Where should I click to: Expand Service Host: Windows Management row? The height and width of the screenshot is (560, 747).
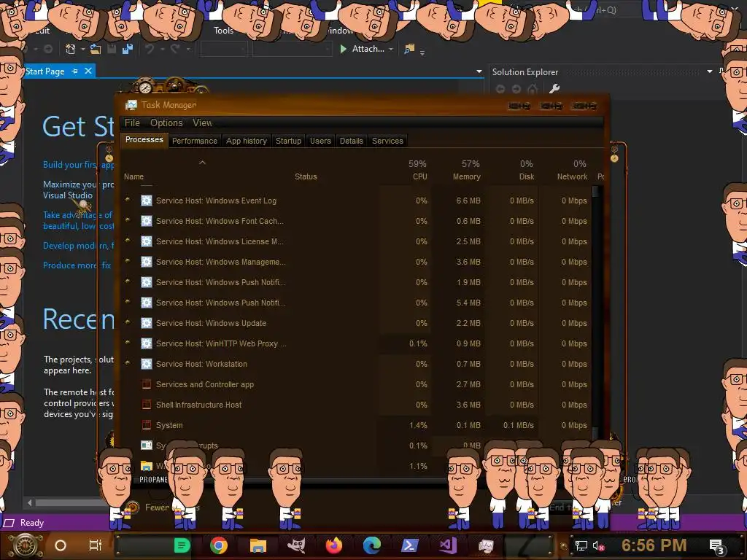pyautogui.click(x=128, y=262)
